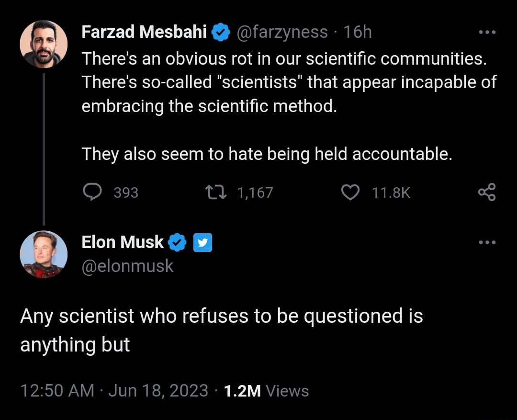
Task: Click the verified checkmark next to Elon Musk
Action: [x=177, y=242]
